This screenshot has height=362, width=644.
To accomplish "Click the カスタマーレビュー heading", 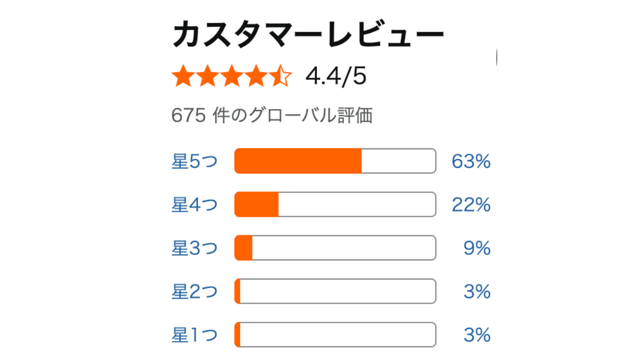I will pos(308,36).
